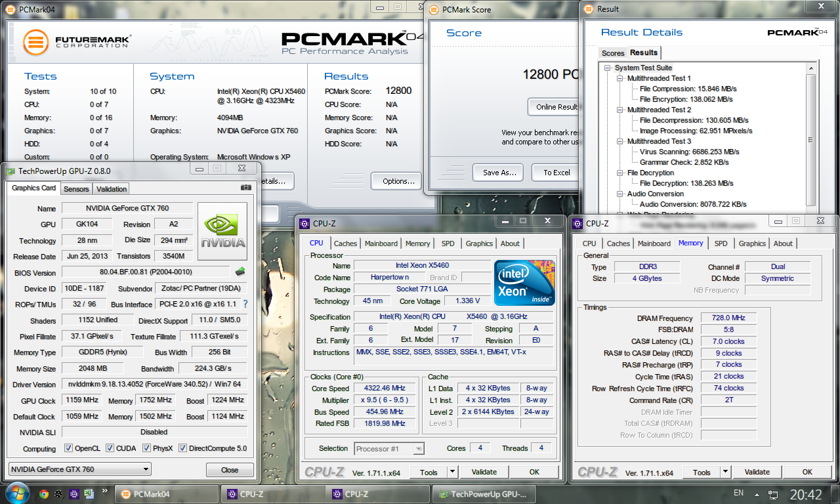Collapse the File Decryption node
Image resolution: width=840 pixels, height=504 pixels.
pos(621,173)
